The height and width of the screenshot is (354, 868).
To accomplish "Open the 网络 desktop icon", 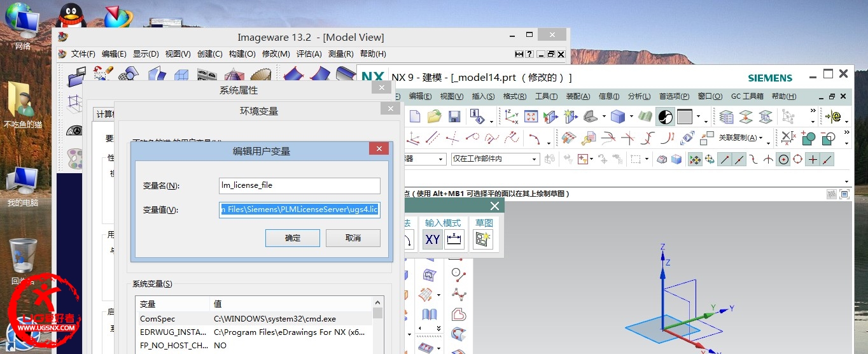I will pyautogui.click(x=22, y=27).
